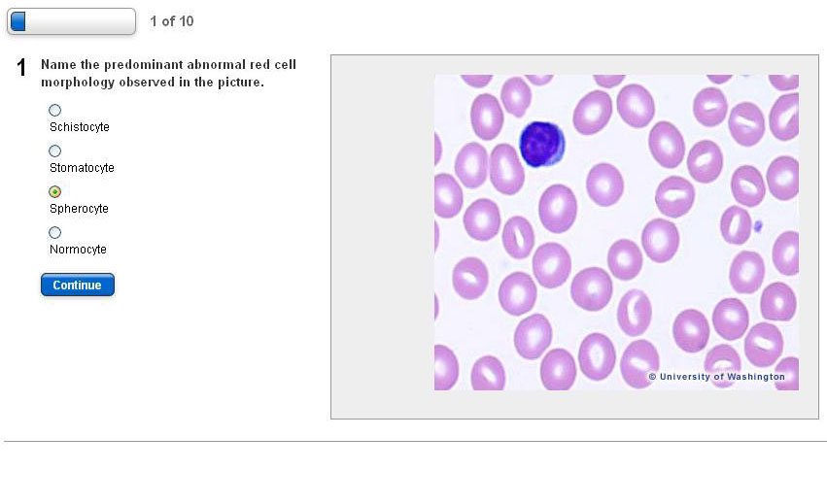Select the Stomatocyte radio button
Screen dimensions: 827x504
pos(54,151)
